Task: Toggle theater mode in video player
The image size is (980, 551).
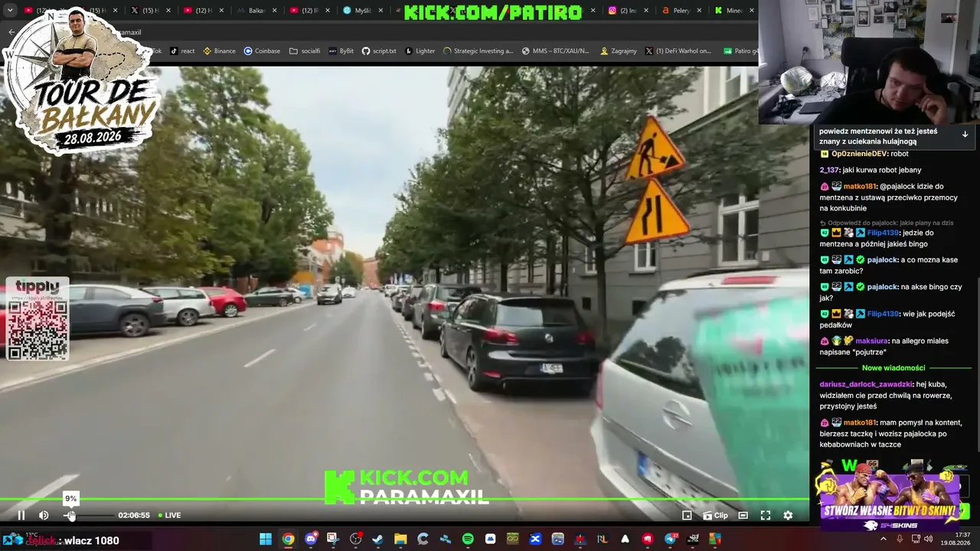Action: pyautogui.click(x=743, y=516)
